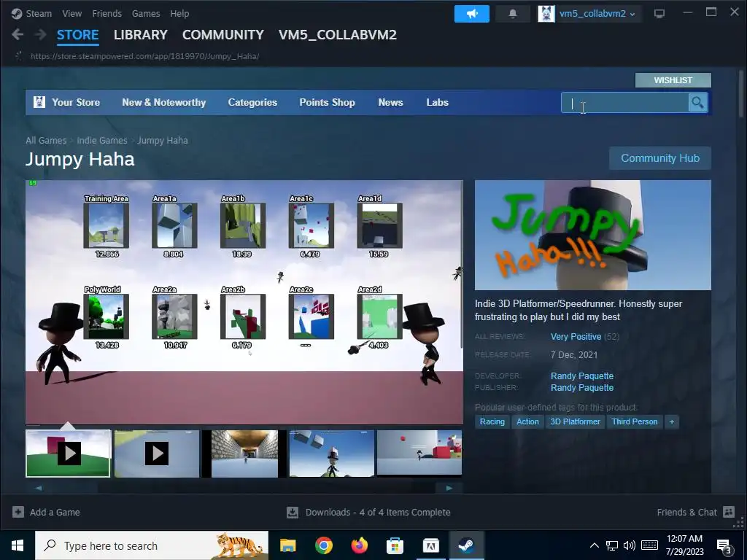Viewport: 747px width, 560px height.
Task: Click the Steam taskbar icon
Action: [466, 545]
